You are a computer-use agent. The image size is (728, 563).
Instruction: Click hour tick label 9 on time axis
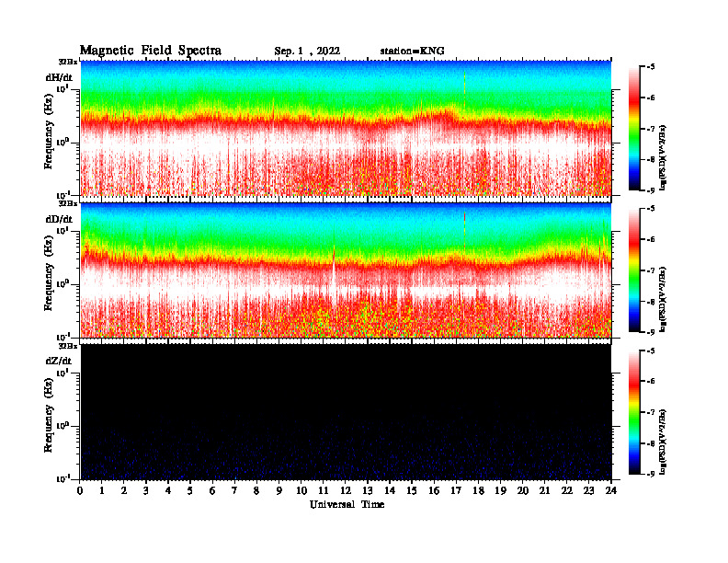[279, 490]
